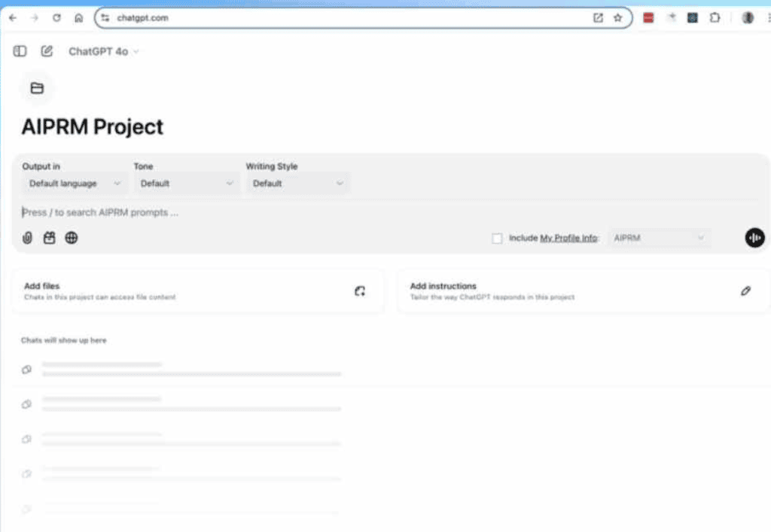
Task: Open page in app icon in address bar
Action: click(598, 18)
